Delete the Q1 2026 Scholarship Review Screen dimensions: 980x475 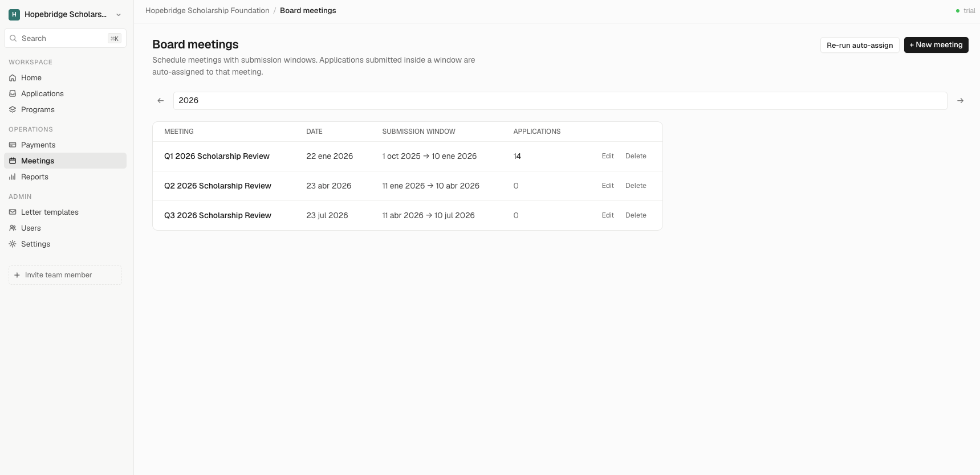point(636,156)
